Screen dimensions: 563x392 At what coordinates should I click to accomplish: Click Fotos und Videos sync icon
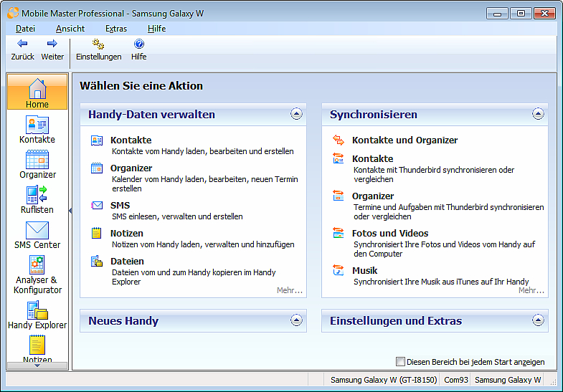click(339, 233)
